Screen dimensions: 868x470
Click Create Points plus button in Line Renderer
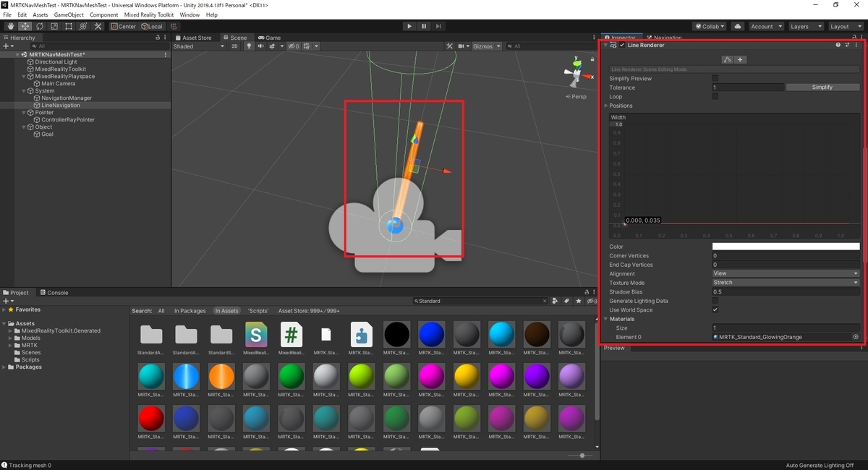click(741, 60)
